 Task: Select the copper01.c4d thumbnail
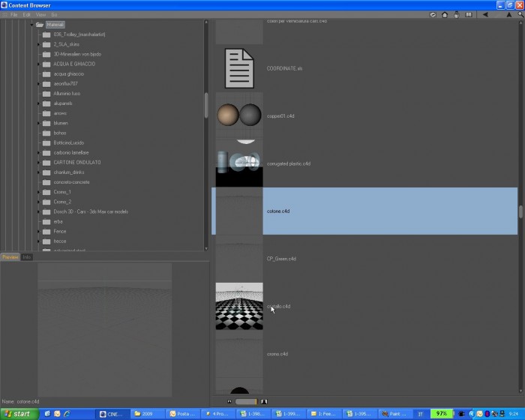[x=239, y=115]
